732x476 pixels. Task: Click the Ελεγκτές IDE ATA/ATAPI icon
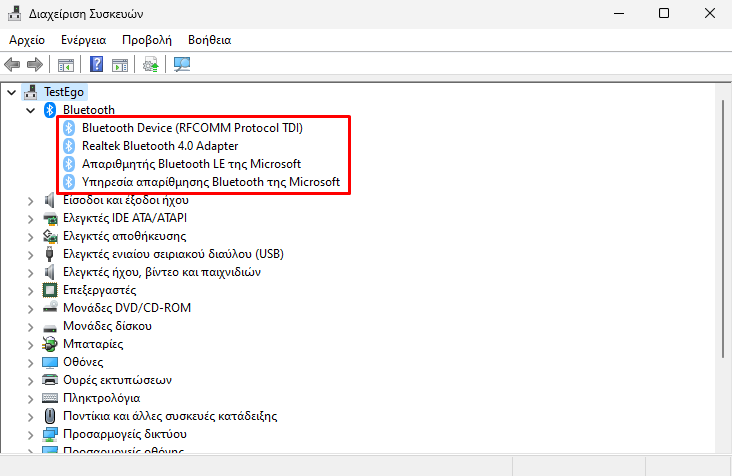point(50,218)
